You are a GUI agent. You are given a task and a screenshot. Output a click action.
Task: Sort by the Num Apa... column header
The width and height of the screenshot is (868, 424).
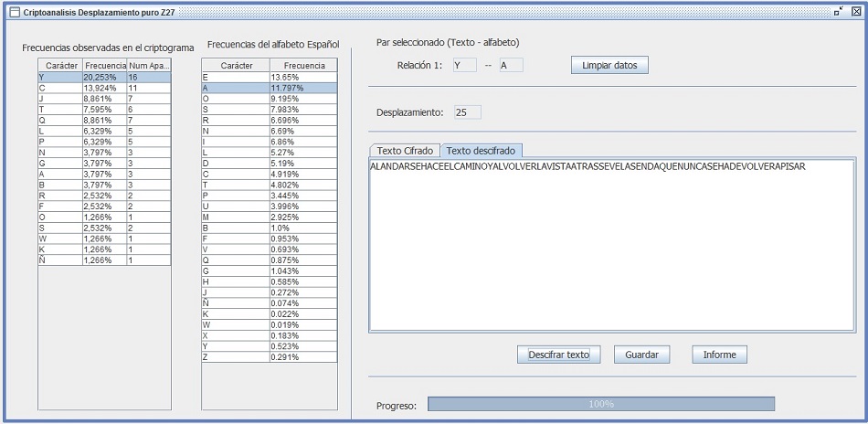tap(148, 66)
